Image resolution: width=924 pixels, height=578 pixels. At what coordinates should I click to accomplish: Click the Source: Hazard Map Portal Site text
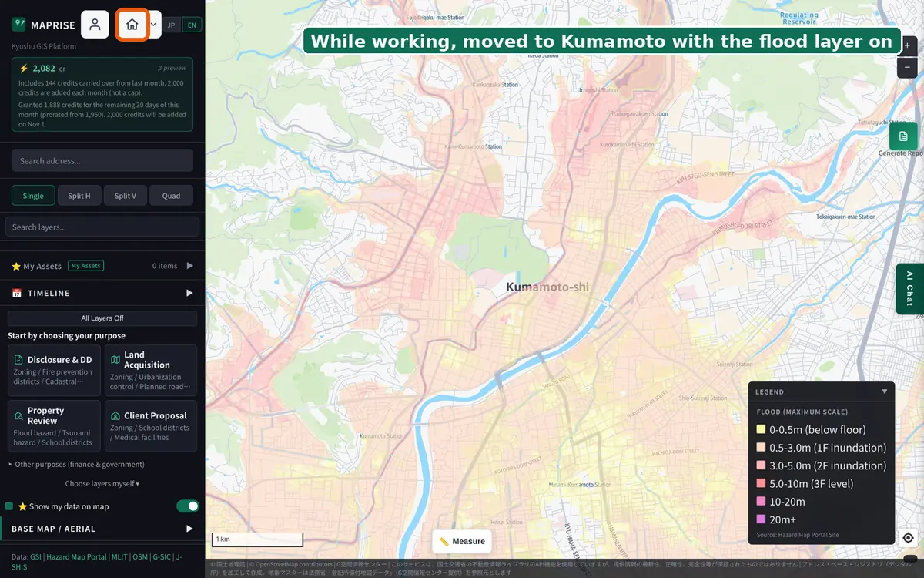tap(798, 535)
